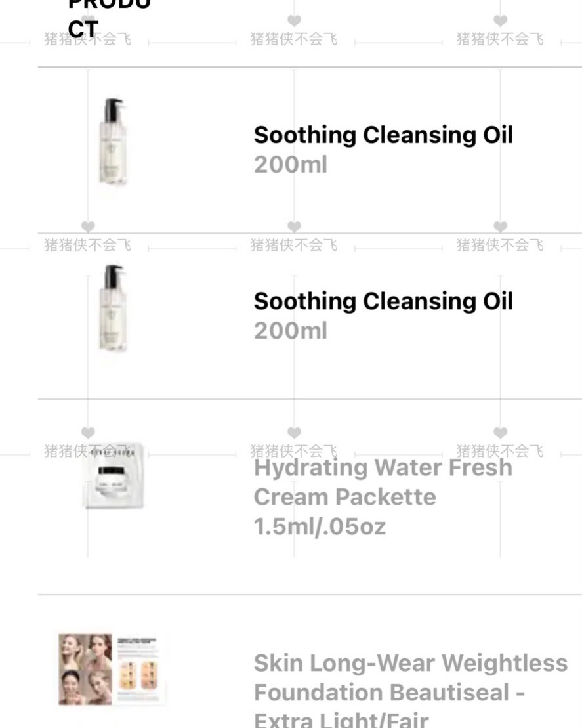Click the first Soothing Cleansing Oil title
Image resolution: width=582 pixels, height=728 pixels.
[x=383, y=135]
